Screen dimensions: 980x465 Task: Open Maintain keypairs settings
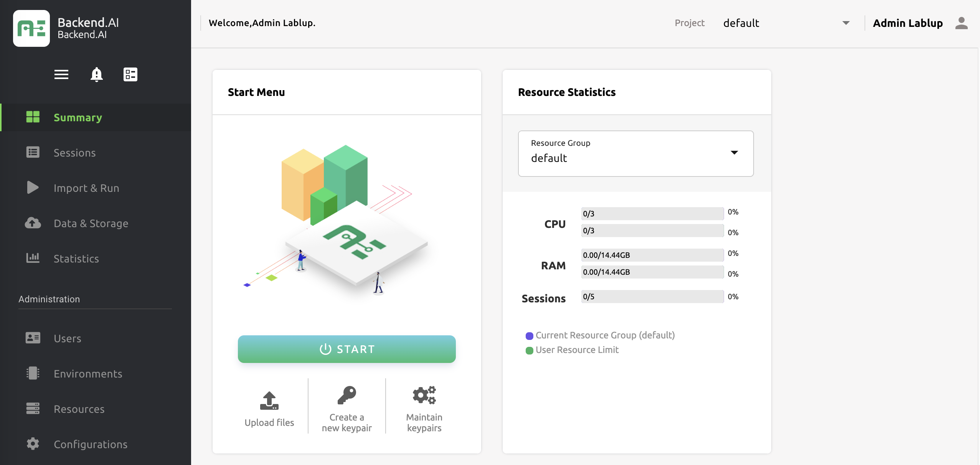pyautogui.click(x=424, y=395)
